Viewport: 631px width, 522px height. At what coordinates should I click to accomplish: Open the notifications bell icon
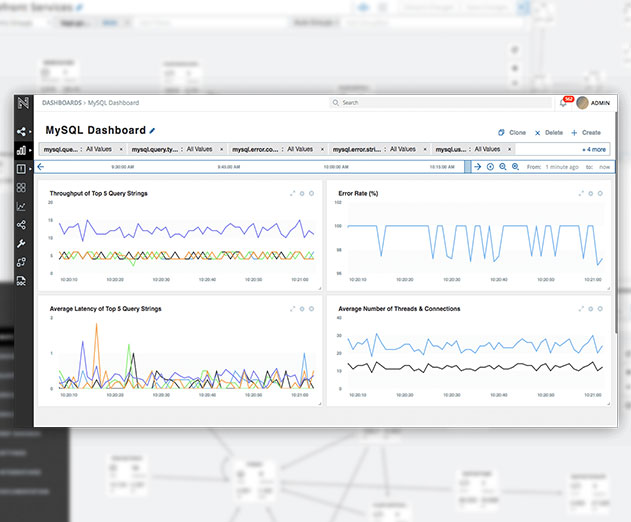point(563,103)
